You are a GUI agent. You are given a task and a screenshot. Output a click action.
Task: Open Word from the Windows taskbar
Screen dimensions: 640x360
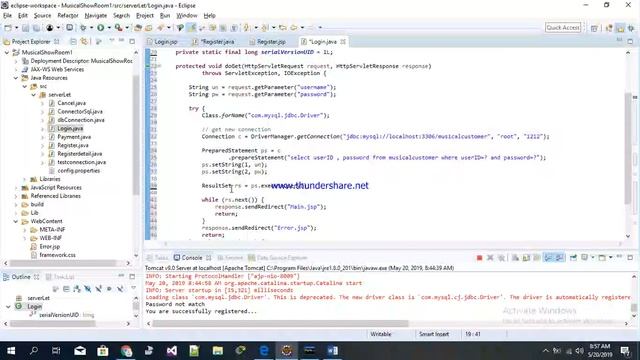[x=332, y=350]
